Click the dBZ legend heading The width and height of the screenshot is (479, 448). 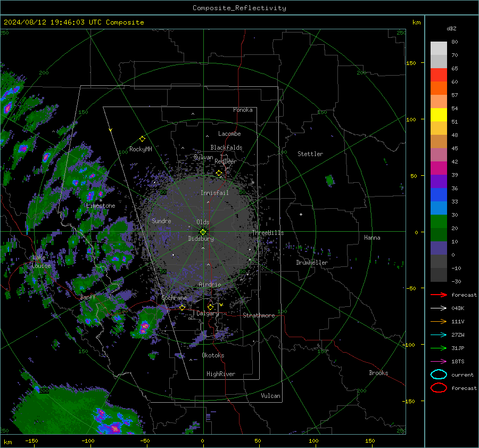coord(451,28)
